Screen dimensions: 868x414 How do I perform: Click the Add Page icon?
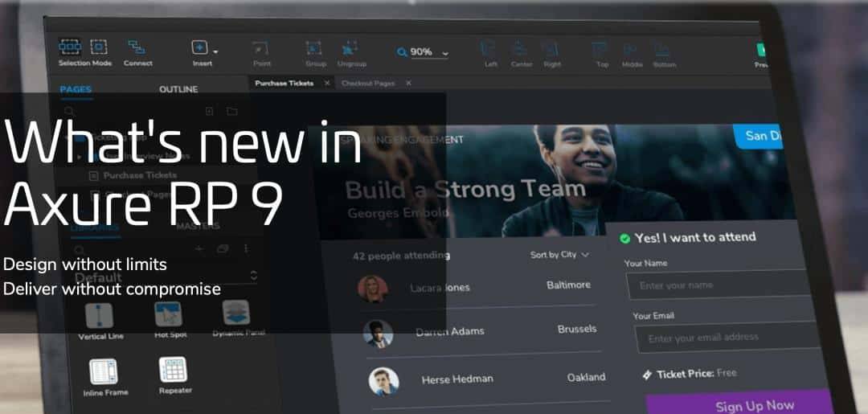[x=209, y=111]
